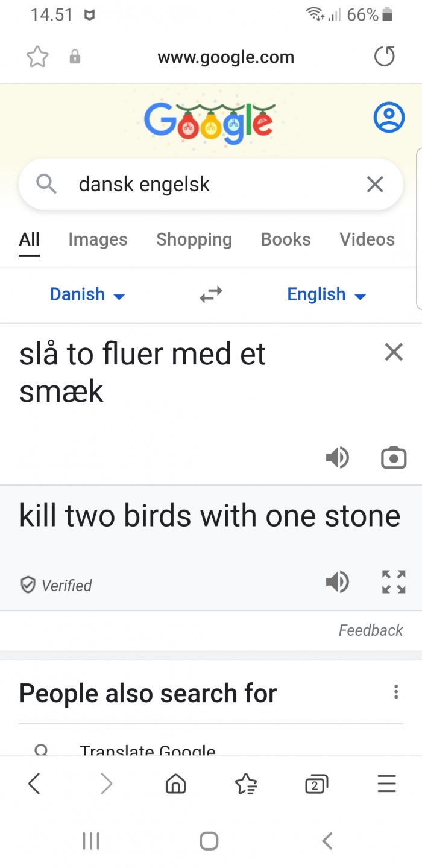The height and width of the screenshot is (868, 422).
Task: Open Danish source language dropdown
Action: coord(87,294)
